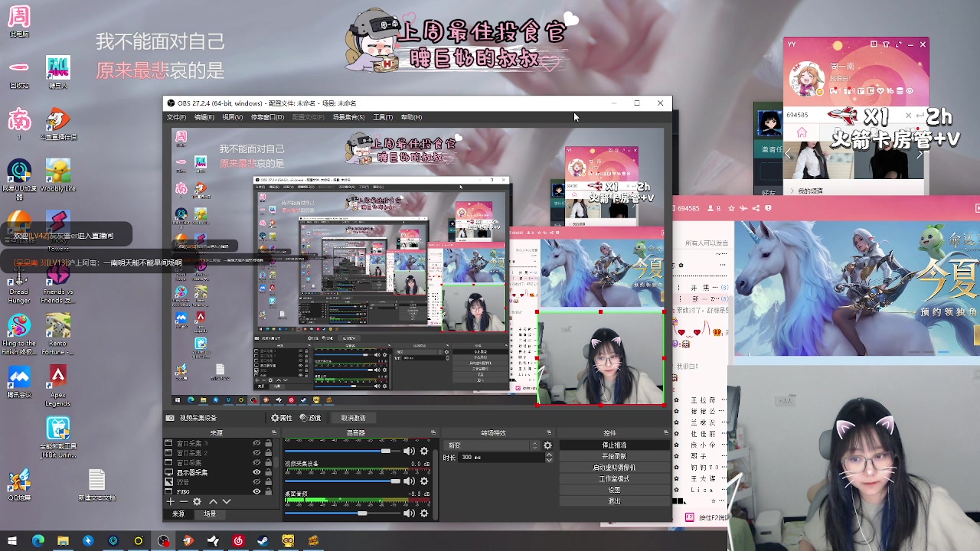The image size is (980, 551).
Task: Pop out the 控件 dock panel
Action: (665, 432)
